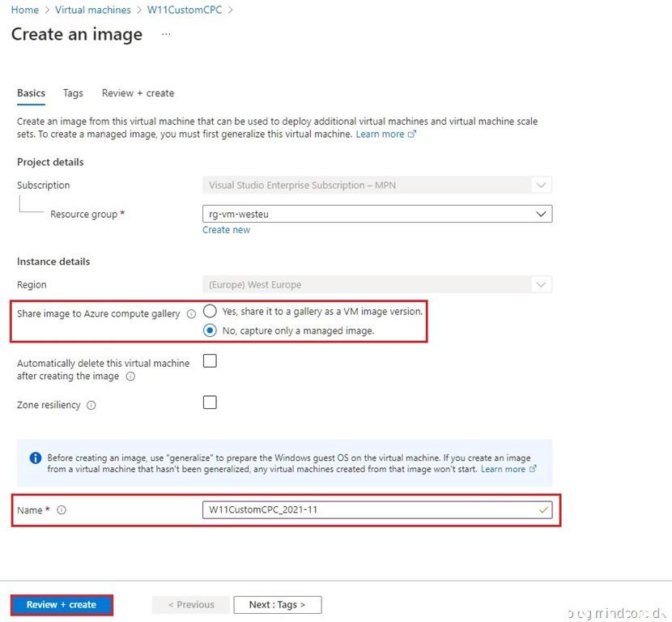The width and height of the screenshot is (672, 622).
Task: Select No, capture only a managed image
Action: pos(211,330)
